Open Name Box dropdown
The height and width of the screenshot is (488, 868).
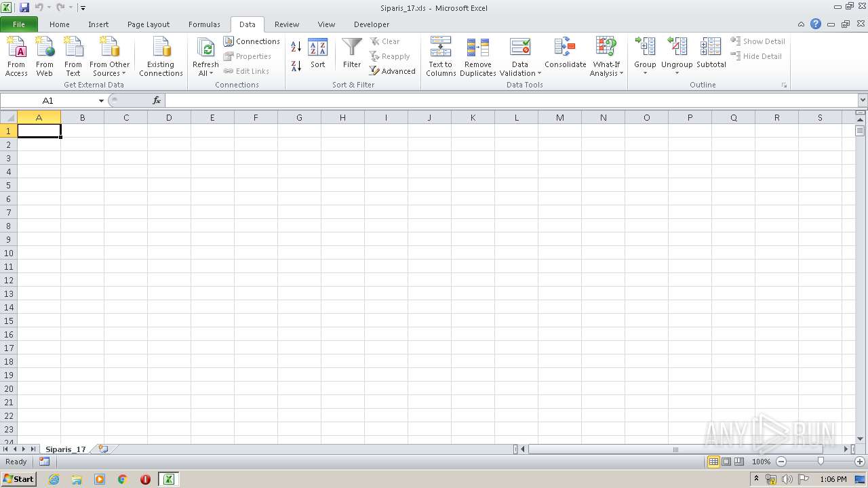(x=101, y=100)
